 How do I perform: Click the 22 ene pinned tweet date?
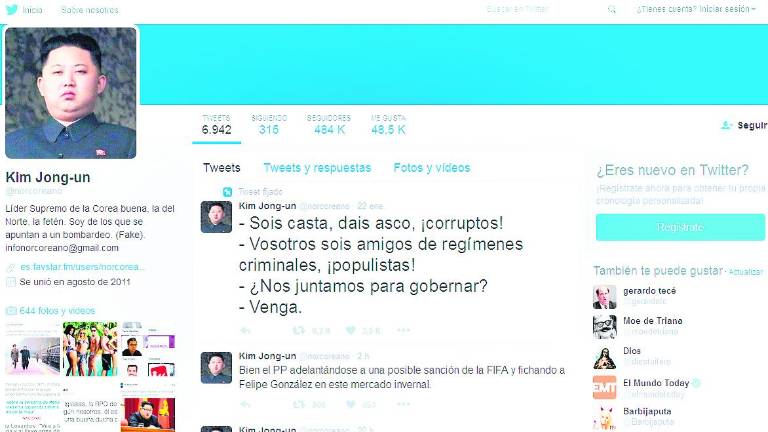pos(370,206)
